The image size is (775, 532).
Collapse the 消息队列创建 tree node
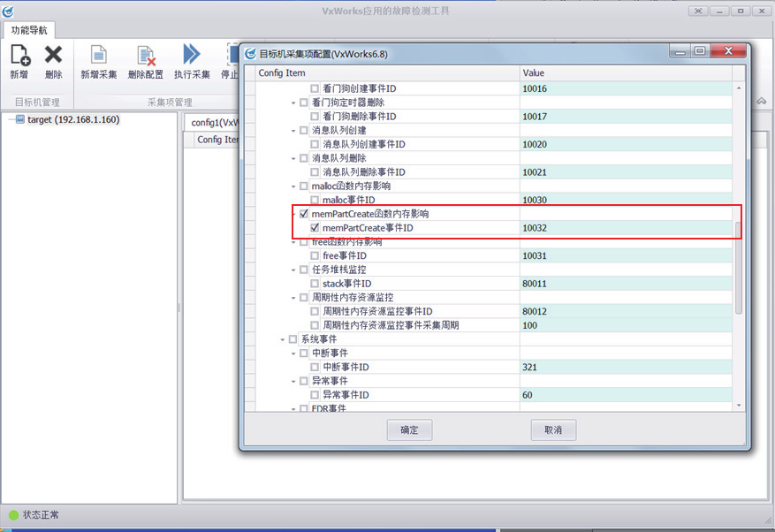(x=294, y=131)
